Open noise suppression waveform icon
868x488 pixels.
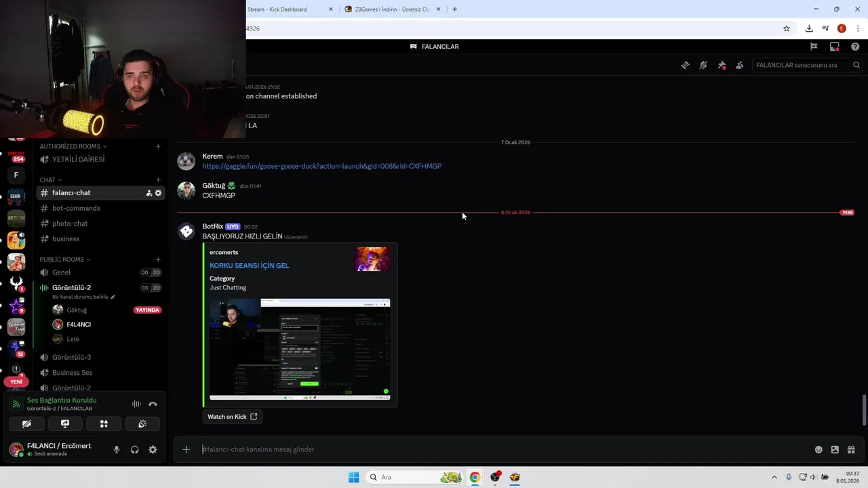(x=136, y=404)
